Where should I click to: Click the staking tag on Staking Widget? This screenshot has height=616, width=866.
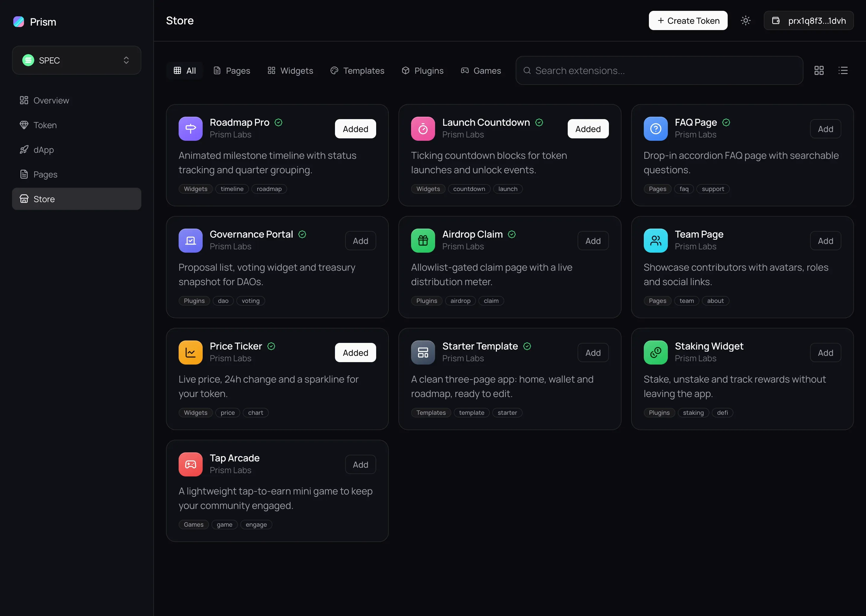pos(693,413)
